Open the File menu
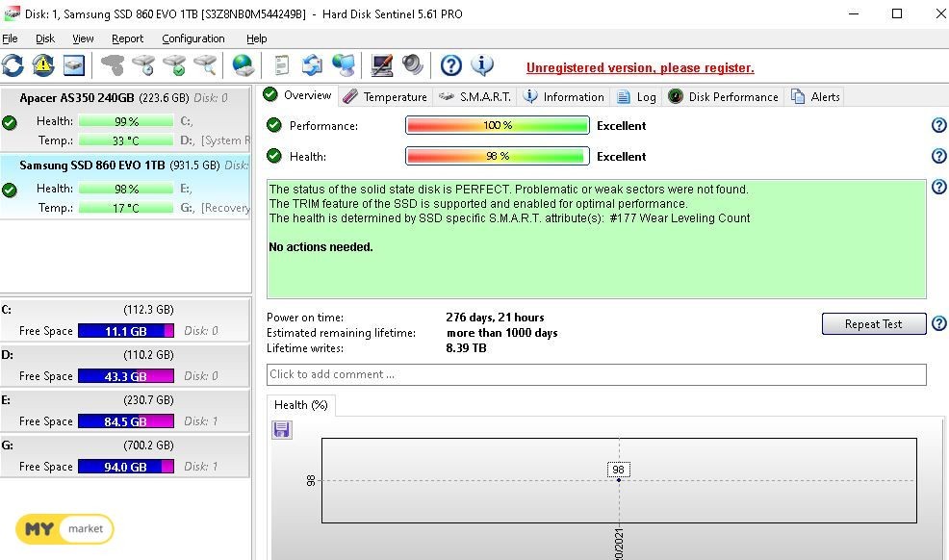949x560 pixels. (10, 38)
